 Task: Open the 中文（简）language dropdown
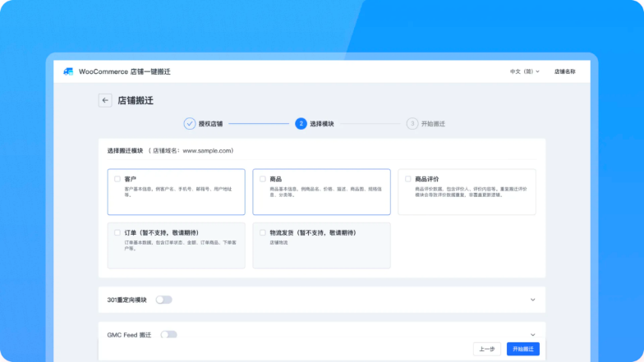point(524,71)
